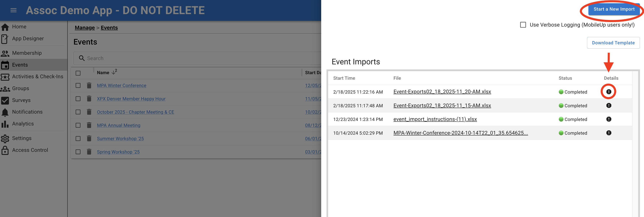Delete the MPA Winter Conference event

click(89, 85)
